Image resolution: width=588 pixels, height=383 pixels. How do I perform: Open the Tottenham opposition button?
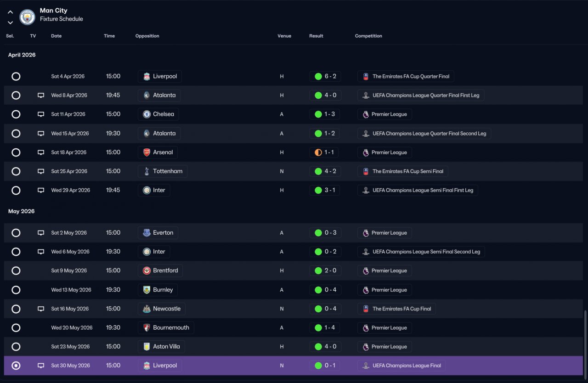(163, 171)
